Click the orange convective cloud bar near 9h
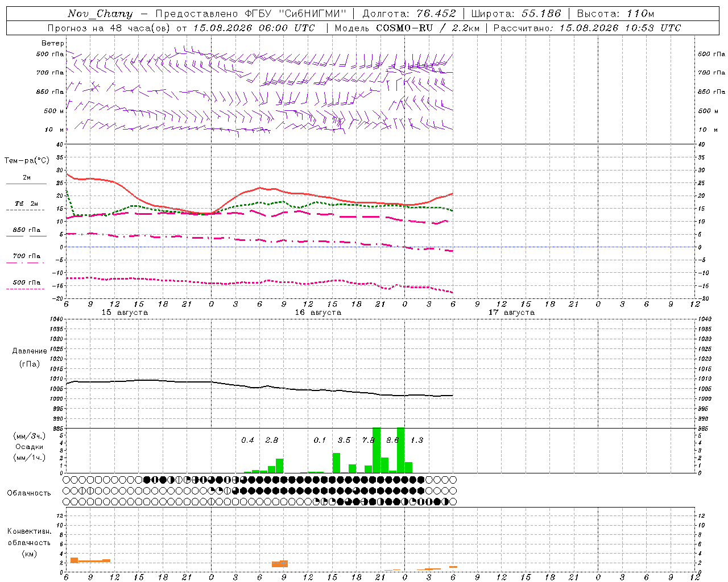This screenshot has width=728, height=582. [x=280, y=563]
